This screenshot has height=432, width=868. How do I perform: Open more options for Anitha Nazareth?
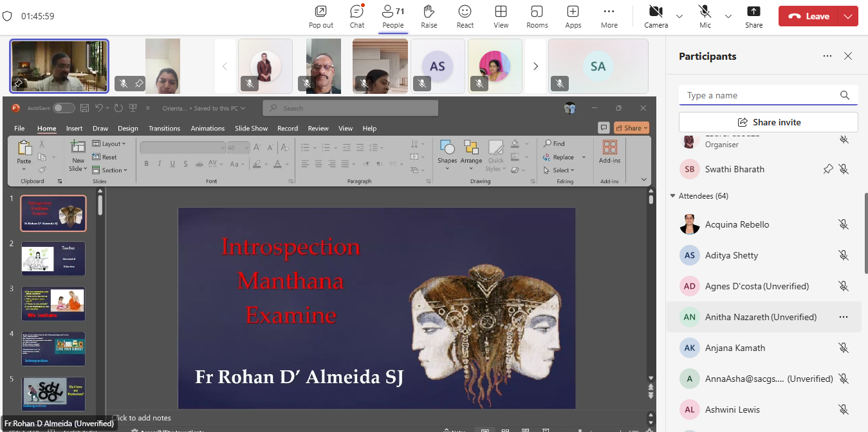click(844, 317)
